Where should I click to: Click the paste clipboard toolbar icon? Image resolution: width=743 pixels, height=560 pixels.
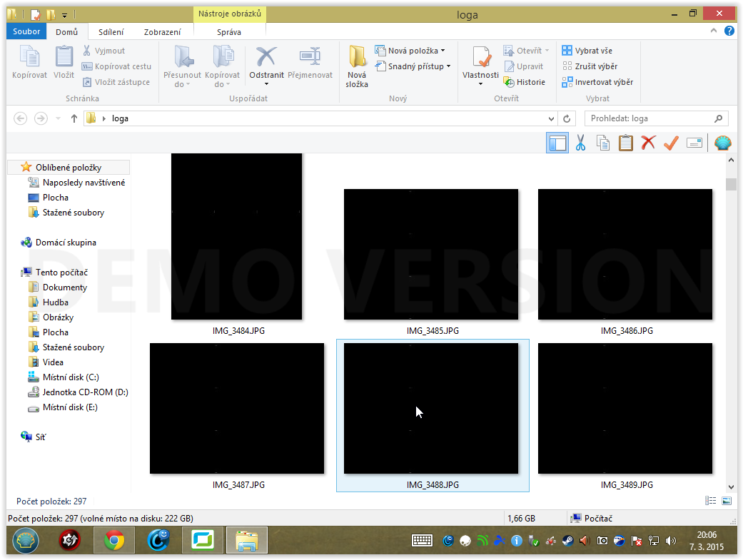click(625, 143)
